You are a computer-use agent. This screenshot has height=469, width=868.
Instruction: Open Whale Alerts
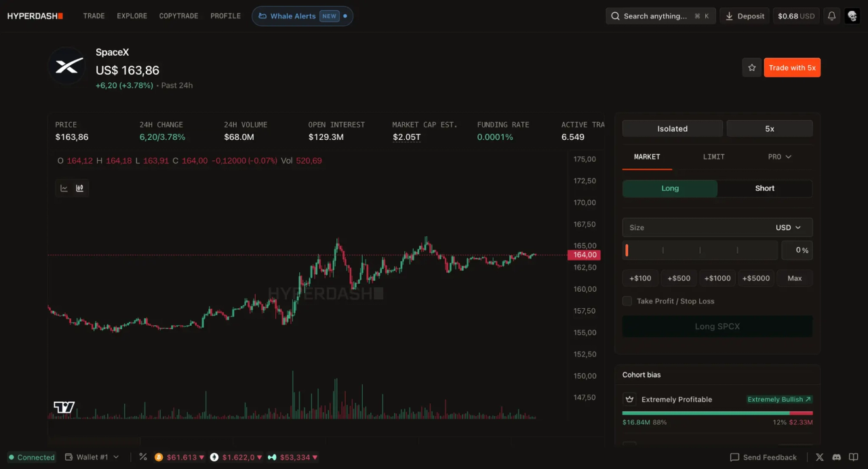tap(302, 16)
